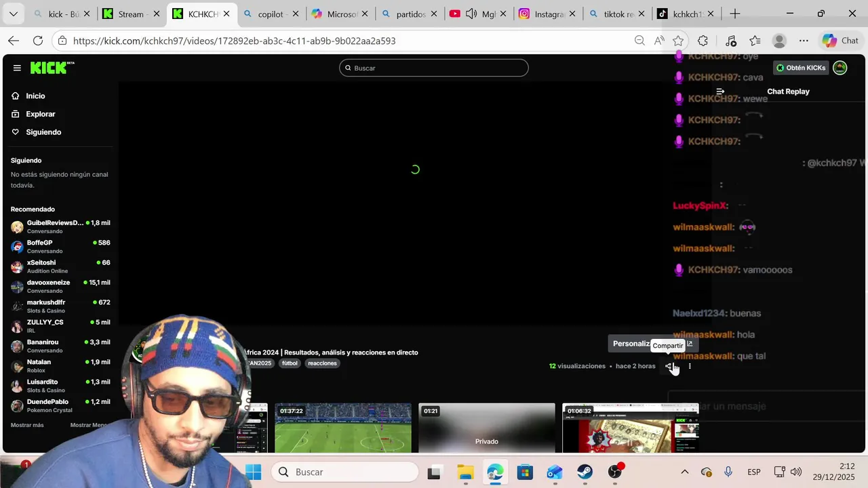
Task: Mute the YouTube tab via speaker icon
Action: pos(471,14)
